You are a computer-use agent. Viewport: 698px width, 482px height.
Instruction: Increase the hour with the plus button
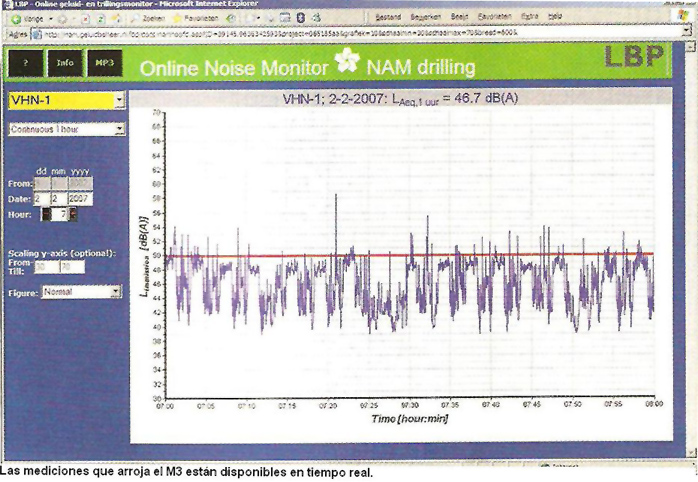click(73, 215)
